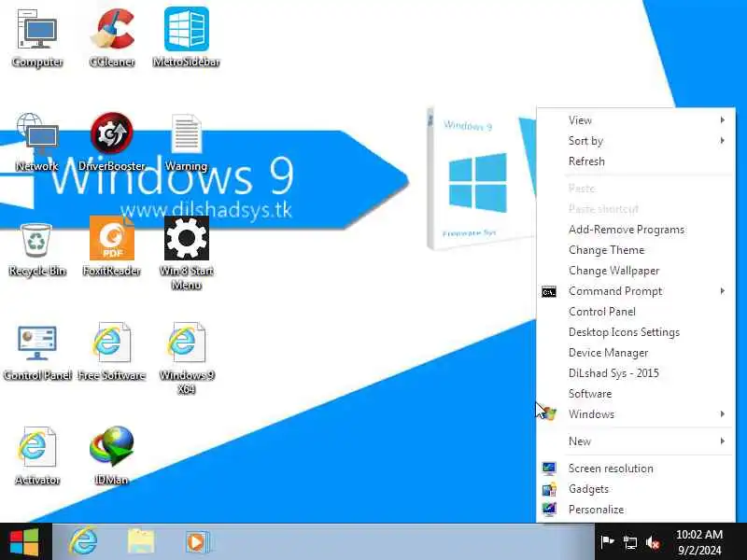Expand the View submenu
747x560 pixels.
(x=636, y=120)
